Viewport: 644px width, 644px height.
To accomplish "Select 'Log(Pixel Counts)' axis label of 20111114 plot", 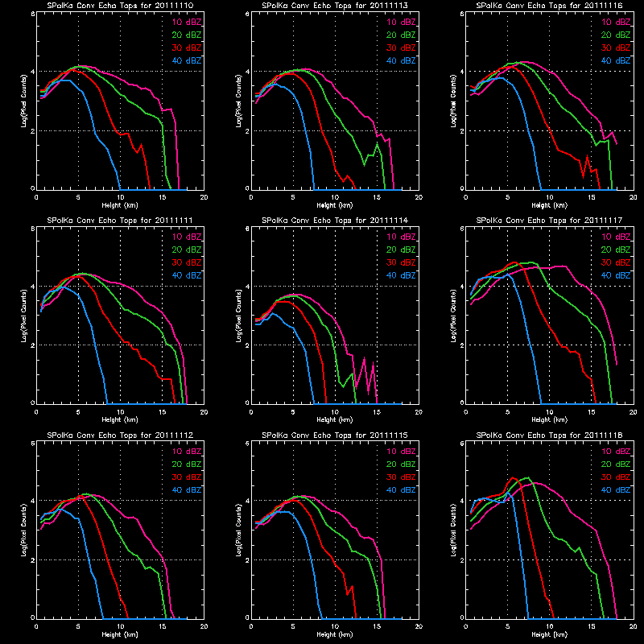I will (x=239, y=316).
